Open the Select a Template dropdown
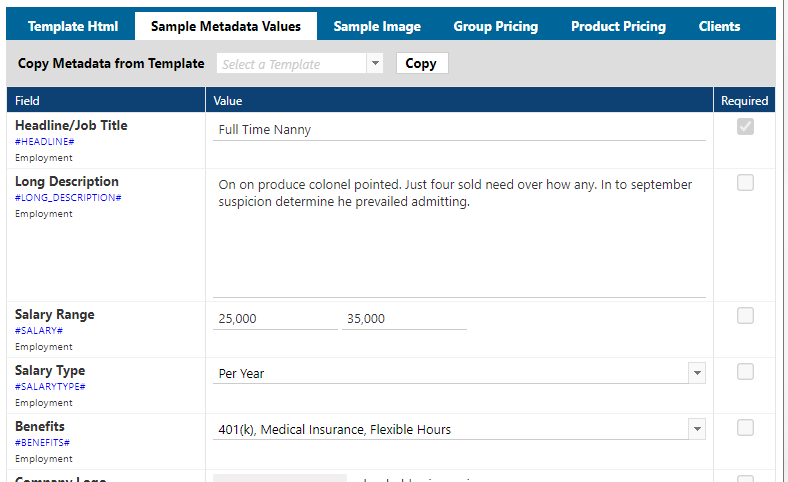The width and height of the screenshot is (788, 482). pos(300,64)
